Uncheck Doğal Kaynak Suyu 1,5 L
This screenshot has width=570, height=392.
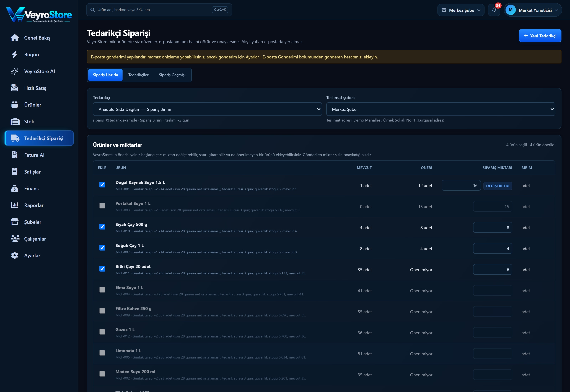click(x=102, y=184)
